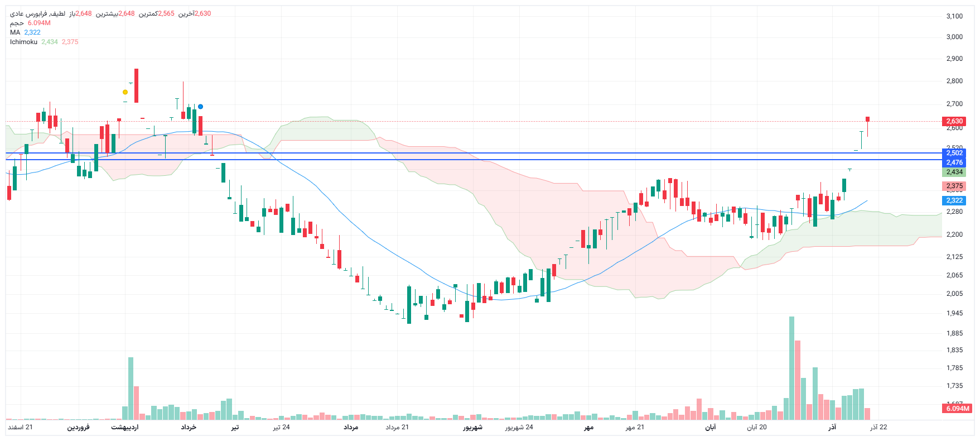Click the red 6.094M volume axis tag
The height and width of the screenshot is (441, 980).
957,409
